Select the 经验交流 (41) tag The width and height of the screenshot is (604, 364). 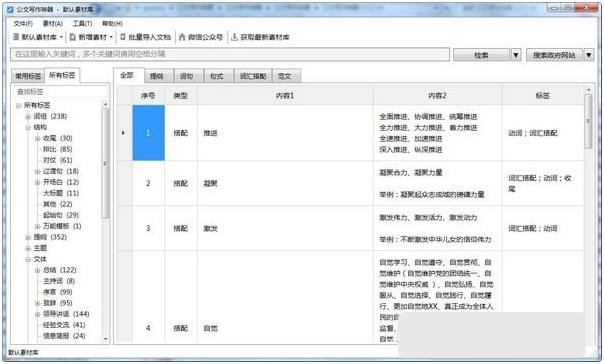pos(64,325)
